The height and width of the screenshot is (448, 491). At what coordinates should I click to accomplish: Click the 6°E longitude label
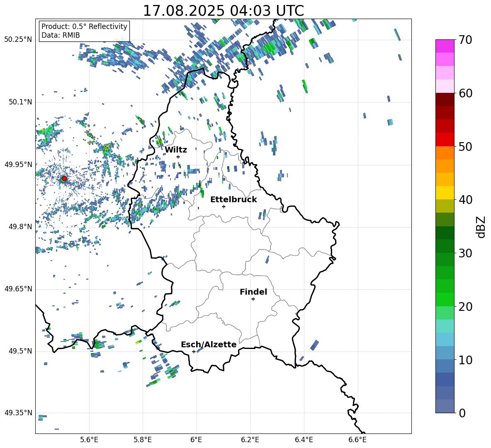click(196, 440)
